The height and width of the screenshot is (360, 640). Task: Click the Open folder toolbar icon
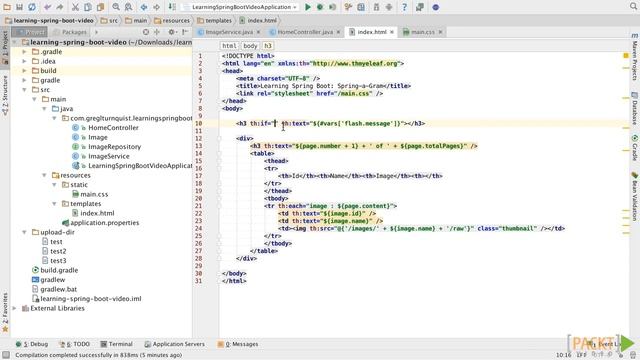[7, 7]
